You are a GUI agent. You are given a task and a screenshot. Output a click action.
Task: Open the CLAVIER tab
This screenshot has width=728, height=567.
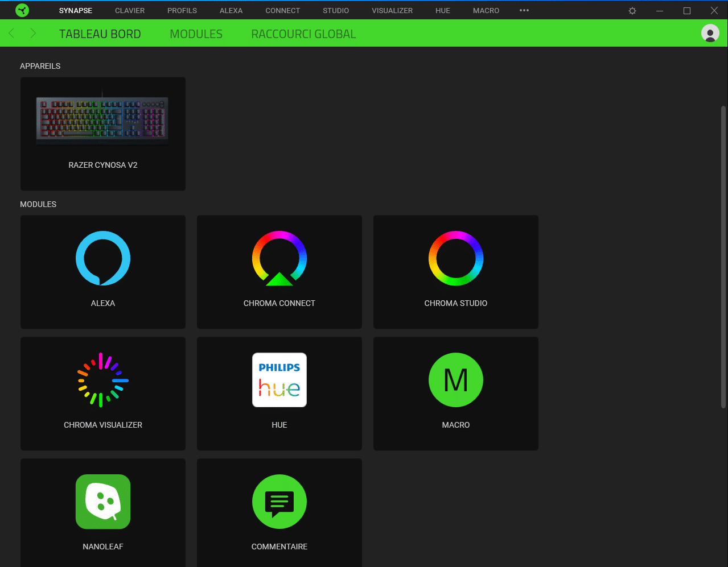tap(130, 11)
